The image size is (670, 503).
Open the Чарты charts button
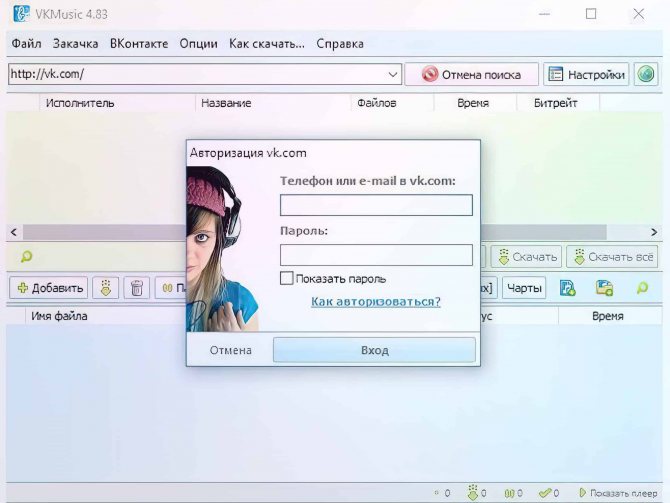tap(524, 288)
